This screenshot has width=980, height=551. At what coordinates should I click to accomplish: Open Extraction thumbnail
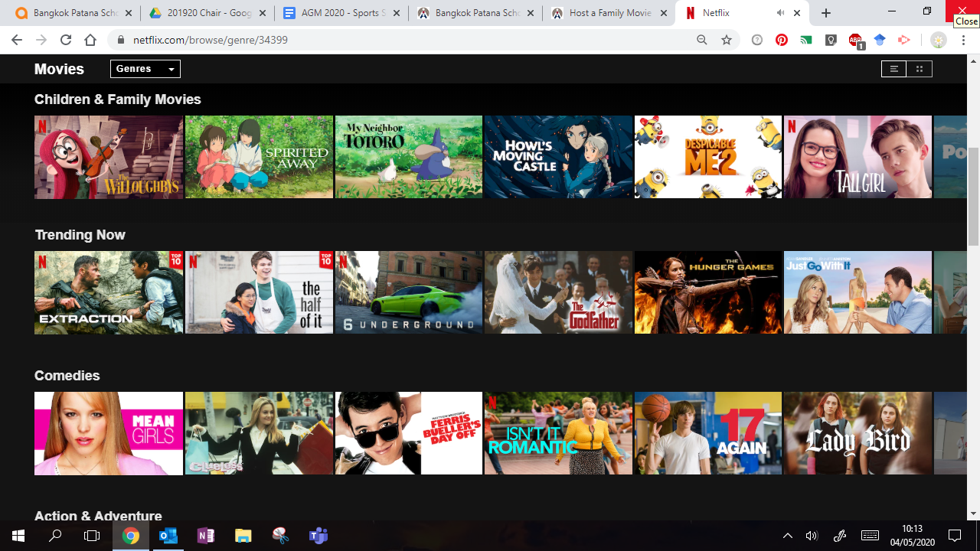click(109, 292)
